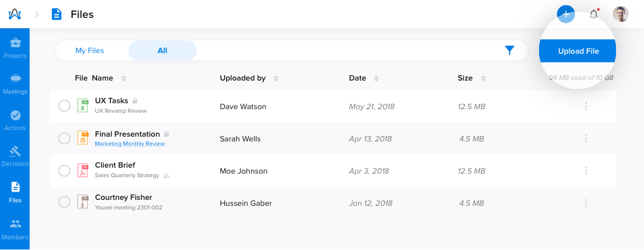Viewport: 644px width, 250px height.
Task: Open the user profile avatar
Action: (x=621, y=14)
